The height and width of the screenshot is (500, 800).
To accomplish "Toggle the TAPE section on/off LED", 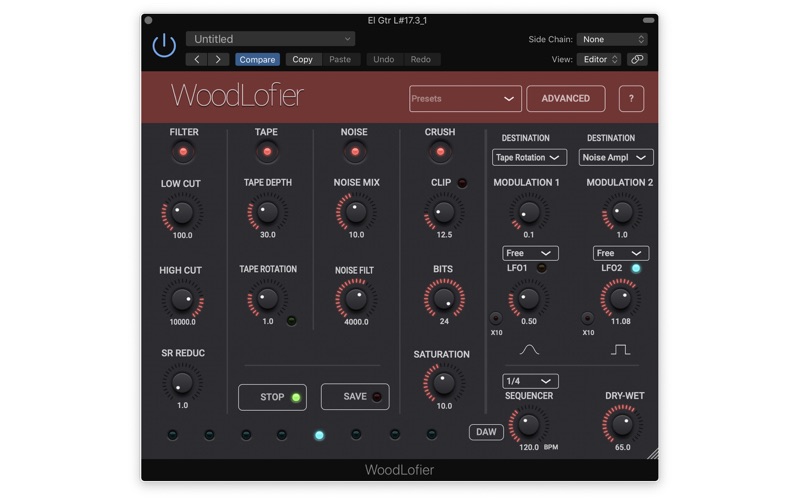I will (267, 152).
